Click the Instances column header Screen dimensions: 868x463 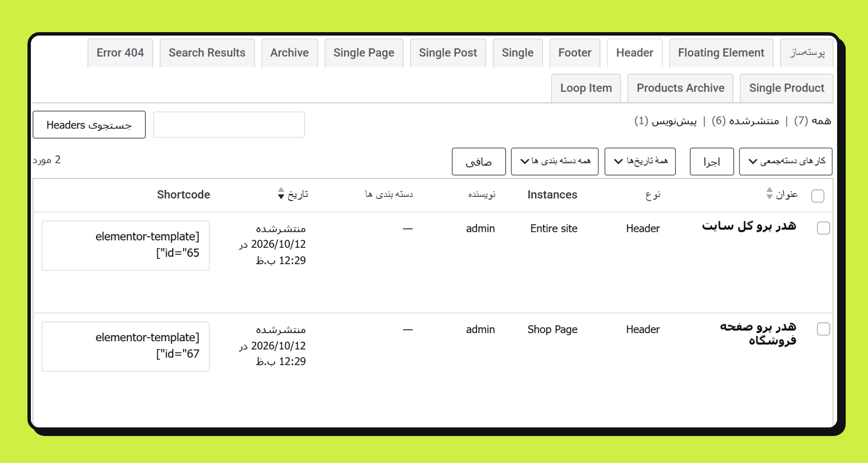pos(552,195)
